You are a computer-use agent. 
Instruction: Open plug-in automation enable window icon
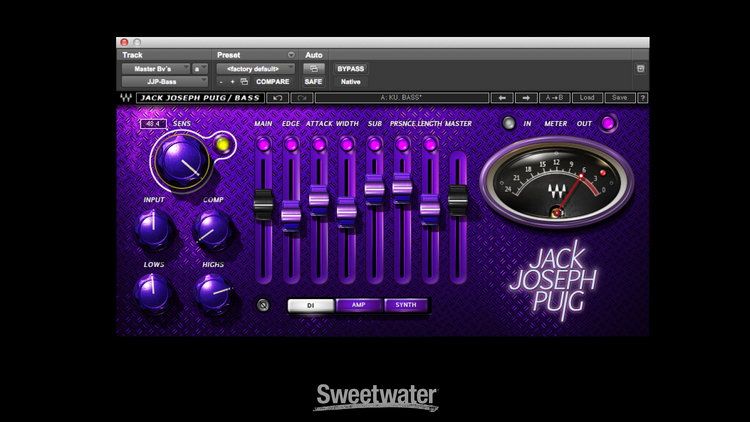click(x=314, y=69)
